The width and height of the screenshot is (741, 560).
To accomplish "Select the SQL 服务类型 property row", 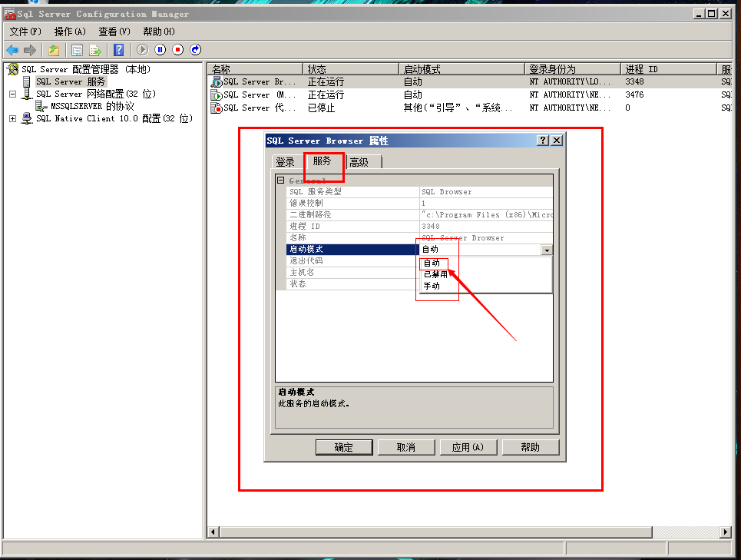I will (419, 192).
